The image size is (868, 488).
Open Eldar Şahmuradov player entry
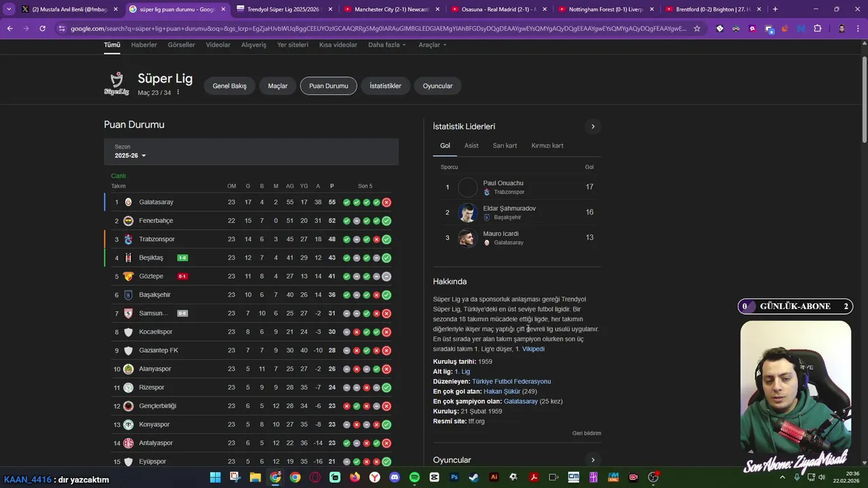pyautogui.click(x=517, y=212)
